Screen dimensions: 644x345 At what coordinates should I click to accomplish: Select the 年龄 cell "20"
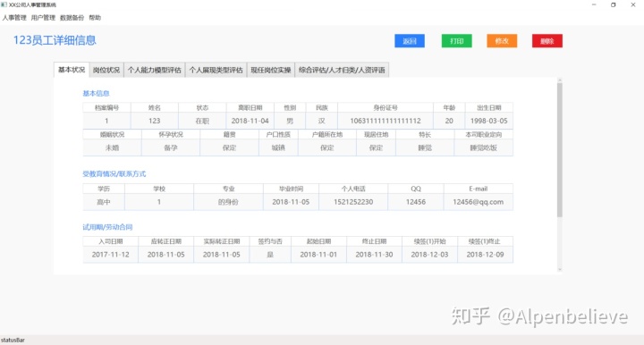(449, 121)
